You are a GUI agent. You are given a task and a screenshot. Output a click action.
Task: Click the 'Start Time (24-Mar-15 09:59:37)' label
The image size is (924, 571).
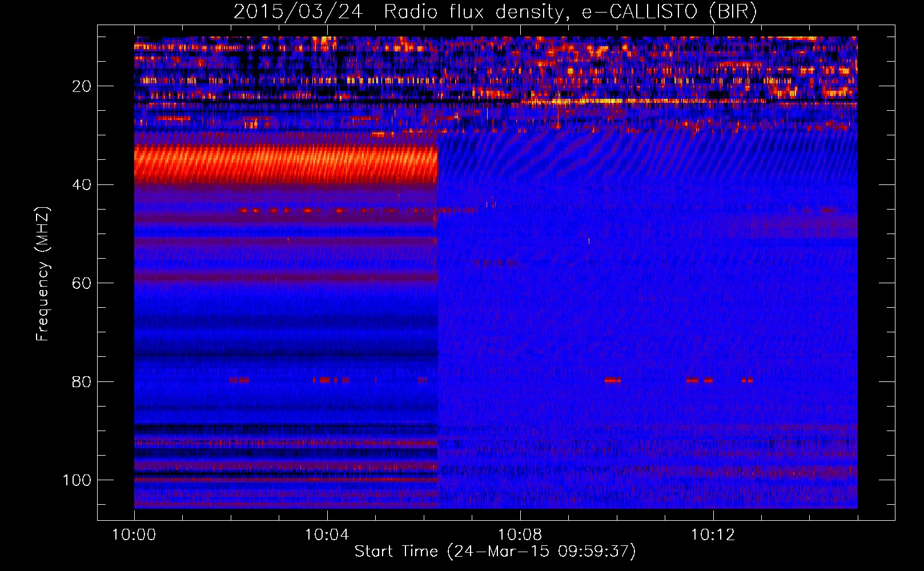[495, 552]
